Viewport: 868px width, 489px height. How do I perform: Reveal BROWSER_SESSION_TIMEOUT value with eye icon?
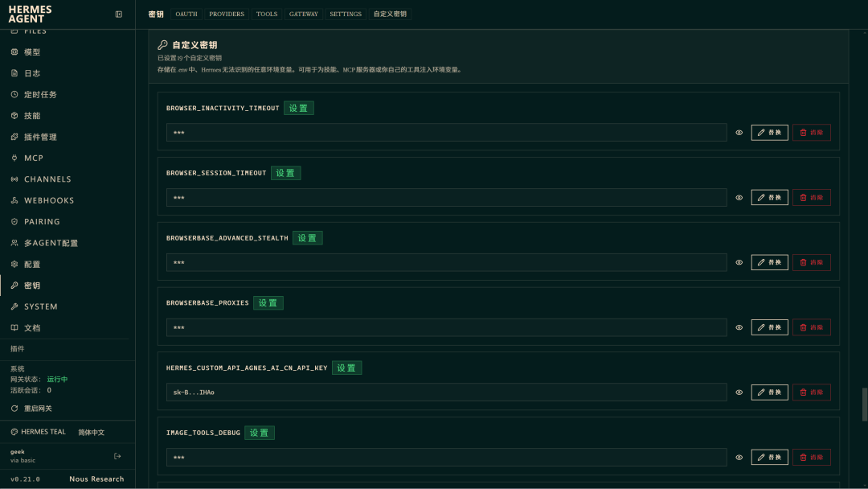pyautogui.click(x=739, y=198)
